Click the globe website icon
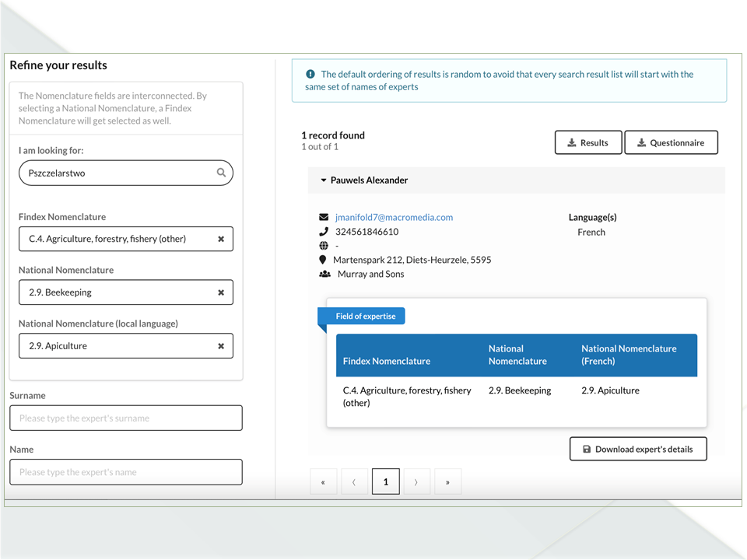The image size is (747, 560). click(324, 246)
